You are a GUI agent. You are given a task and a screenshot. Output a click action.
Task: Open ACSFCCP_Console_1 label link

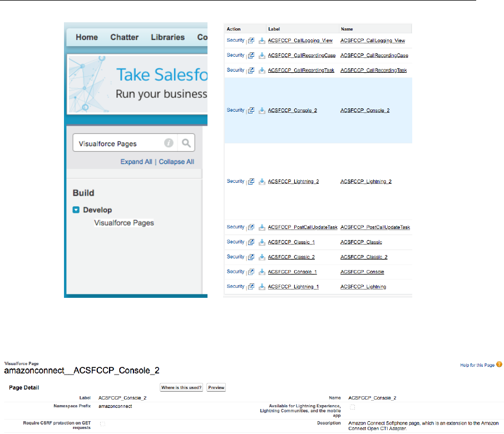pyautogui.click(x=292, y=272)
